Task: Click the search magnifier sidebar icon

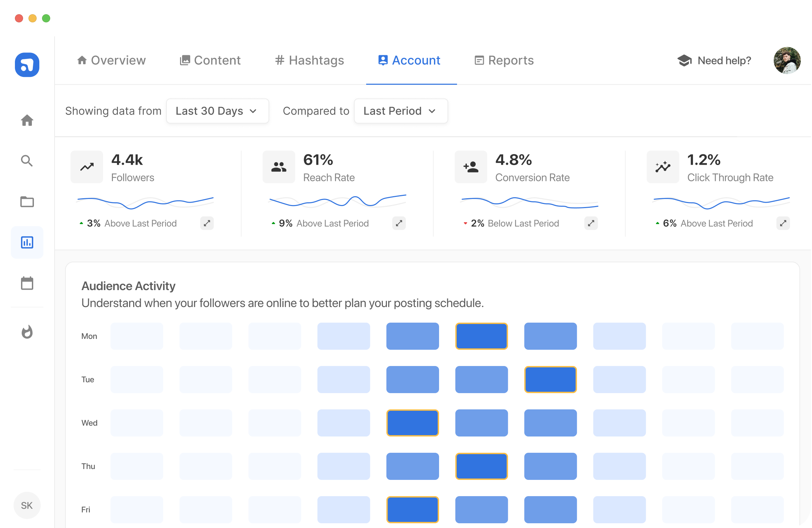Action: tap(27, 161)
